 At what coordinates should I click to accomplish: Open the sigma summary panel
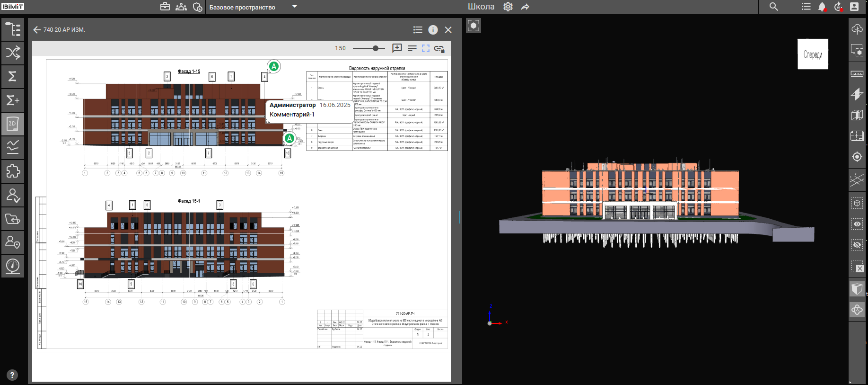tap(13, 76)
